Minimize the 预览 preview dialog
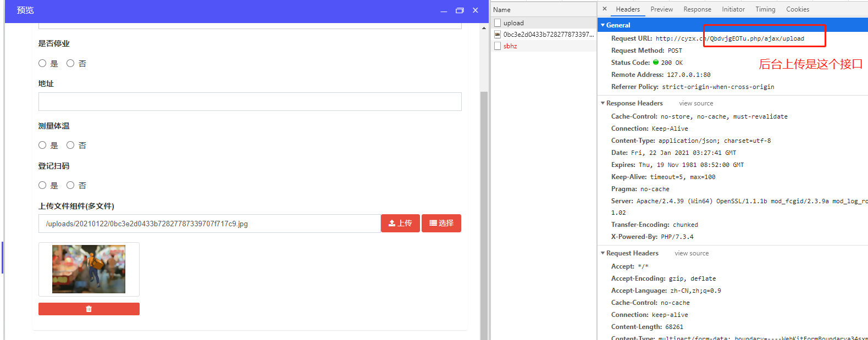The height and width of the screenshot is (340, 868). point(444,10)
